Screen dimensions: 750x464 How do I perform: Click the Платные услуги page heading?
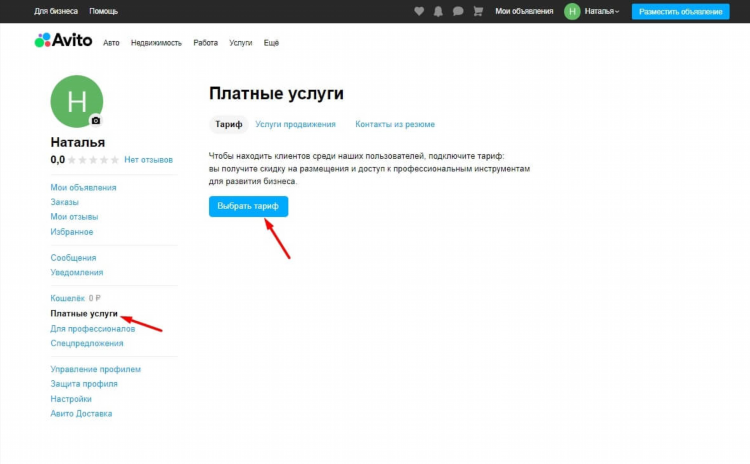coord(276,93)
